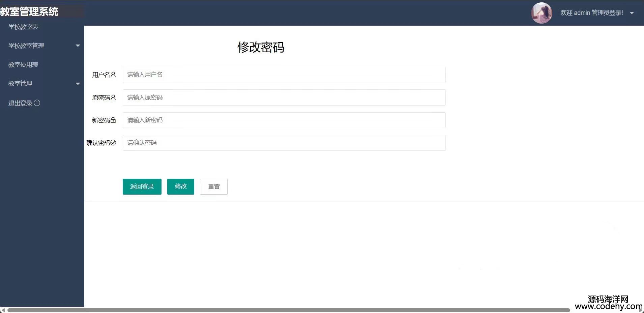Open 学校教室表 in the sidebar

[x=23, y=27]
